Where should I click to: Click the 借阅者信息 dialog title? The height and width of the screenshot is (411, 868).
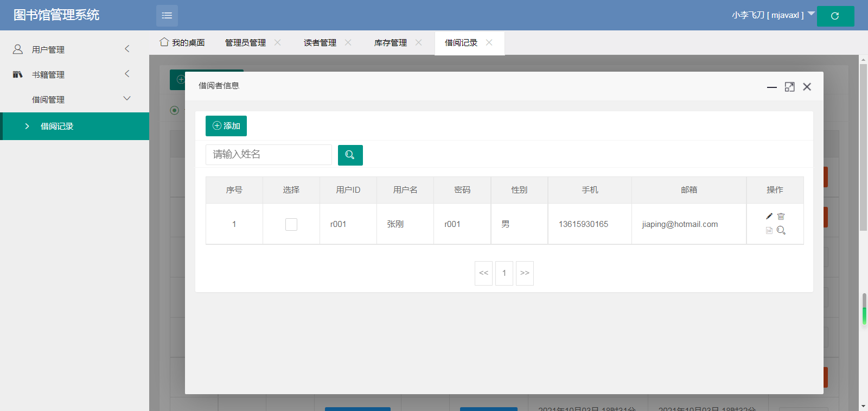[x=219, y=86]
